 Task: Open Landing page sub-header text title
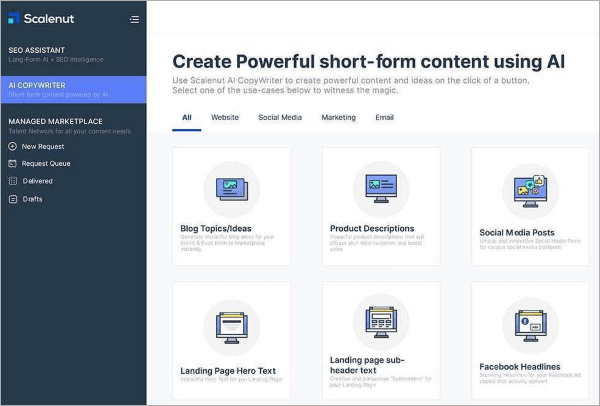[367, 365]
